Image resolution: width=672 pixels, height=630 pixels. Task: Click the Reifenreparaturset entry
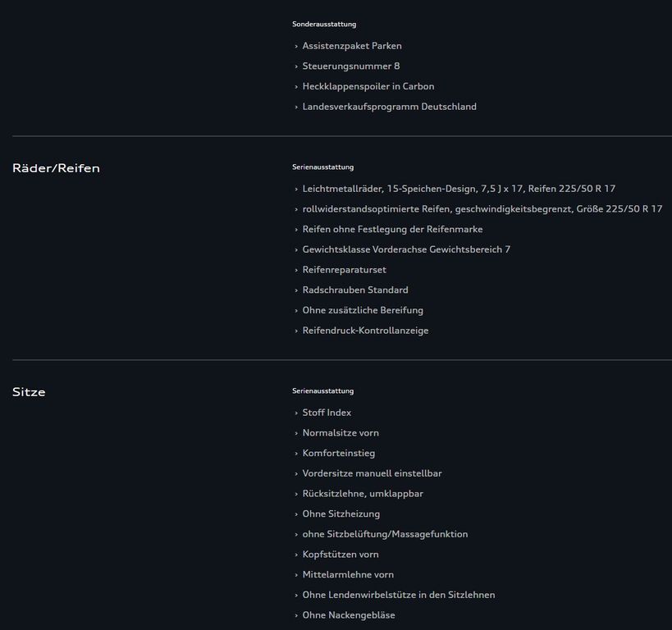[344, 270]
